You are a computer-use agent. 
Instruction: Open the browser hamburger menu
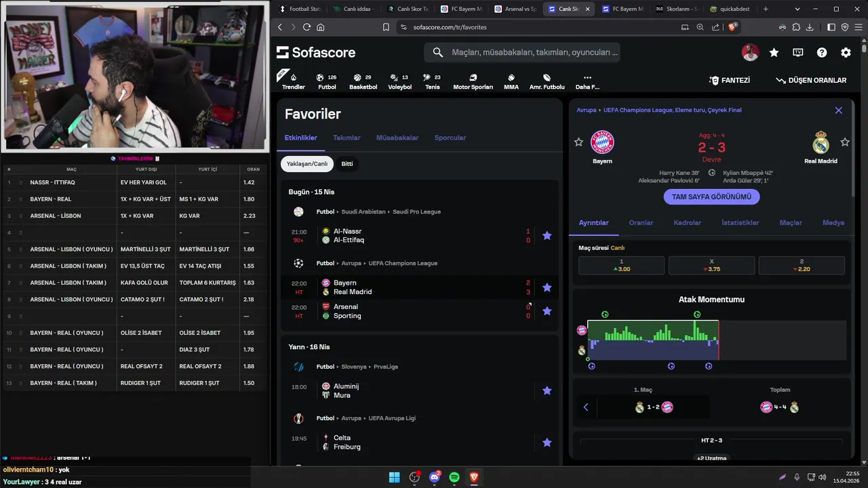(858, 27)
